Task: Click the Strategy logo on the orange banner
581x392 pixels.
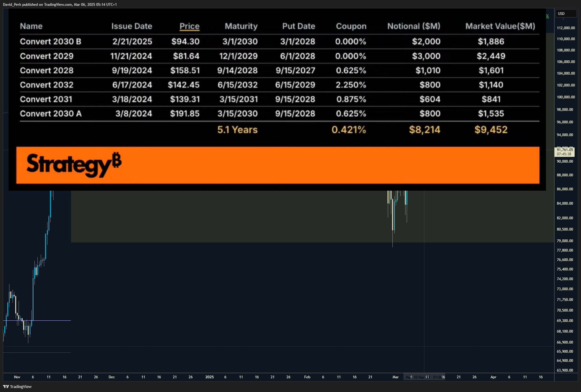Action: (x=74, y=164)
